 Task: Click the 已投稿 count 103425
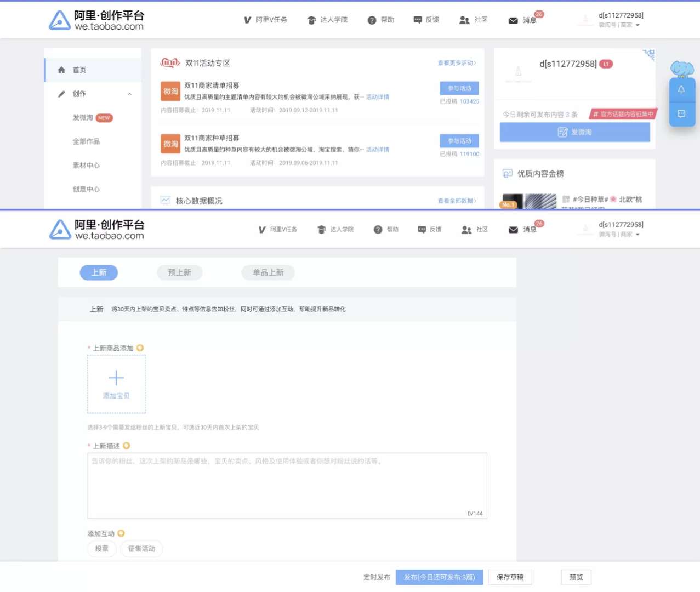[469, 101]
